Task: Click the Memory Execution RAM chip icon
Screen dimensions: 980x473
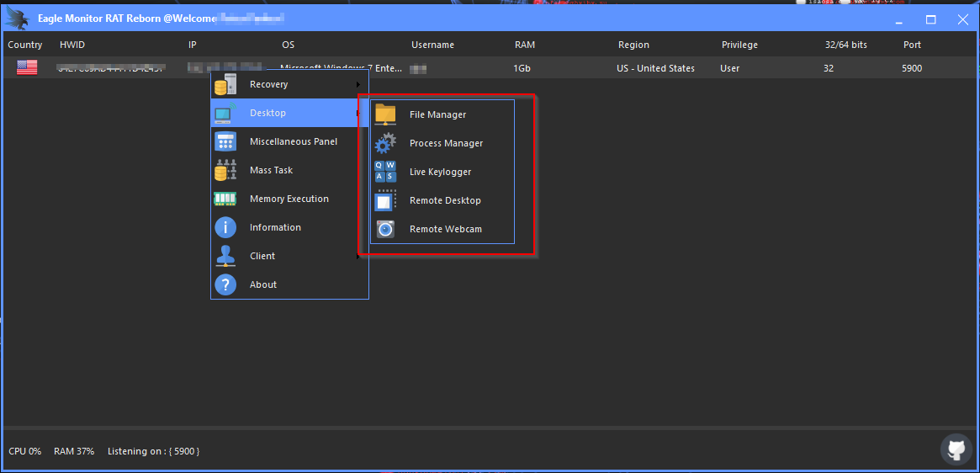Action: tap(225, 199)
